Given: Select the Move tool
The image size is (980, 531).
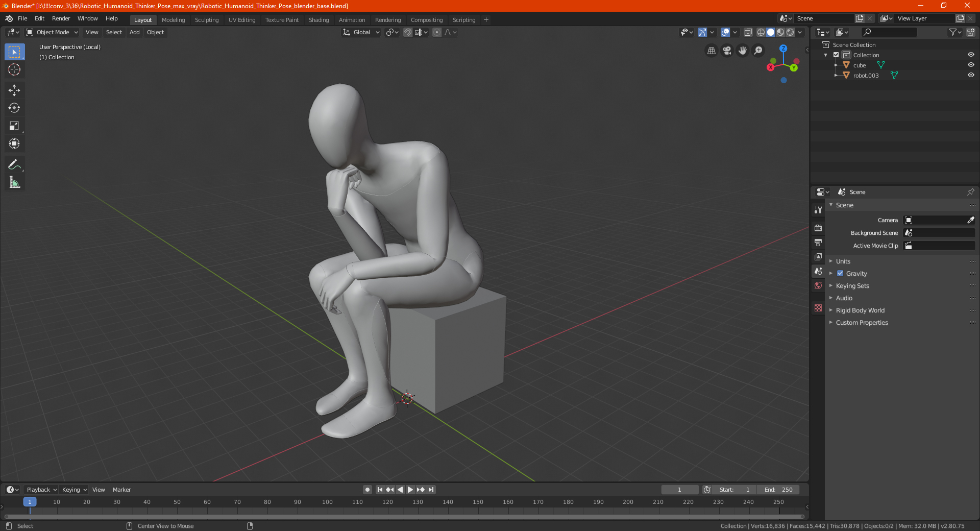Looking at the screenshot, I should (14, 90).
